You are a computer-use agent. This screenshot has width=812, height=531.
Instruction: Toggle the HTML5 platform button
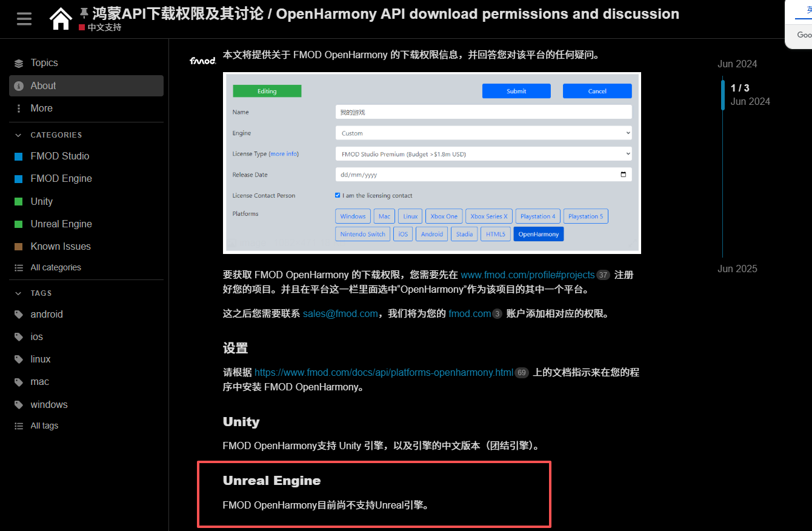(495, 234)
